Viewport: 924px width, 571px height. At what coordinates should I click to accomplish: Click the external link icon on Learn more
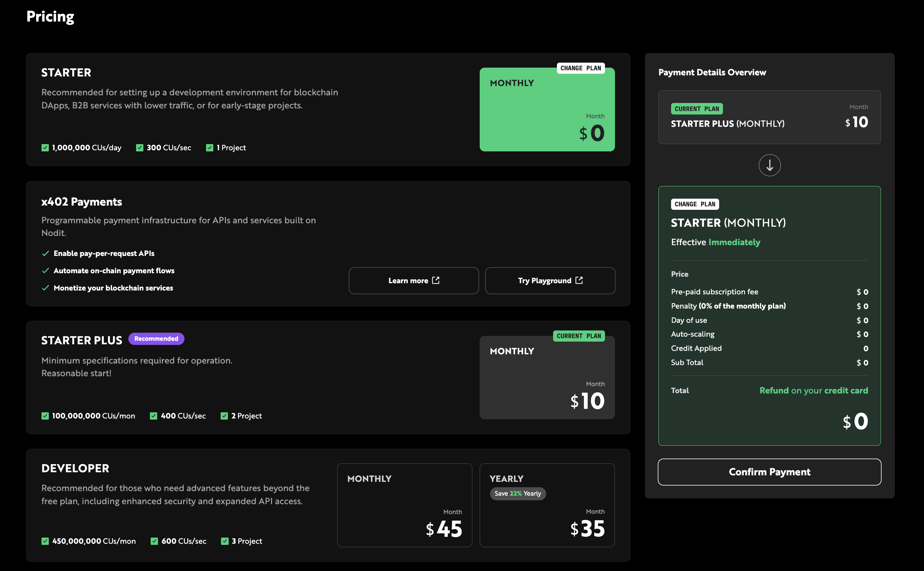click(x=435, y=281)
